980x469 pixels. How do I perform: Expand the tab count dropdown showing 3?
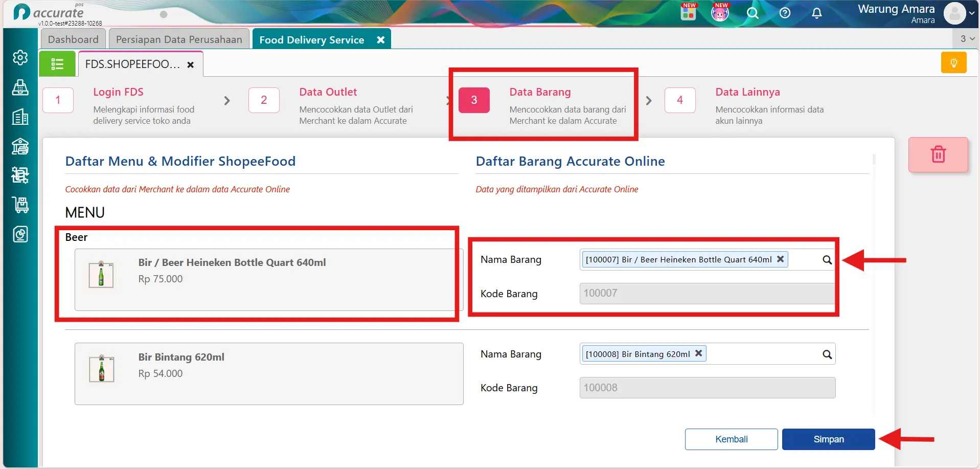[967, 39]
